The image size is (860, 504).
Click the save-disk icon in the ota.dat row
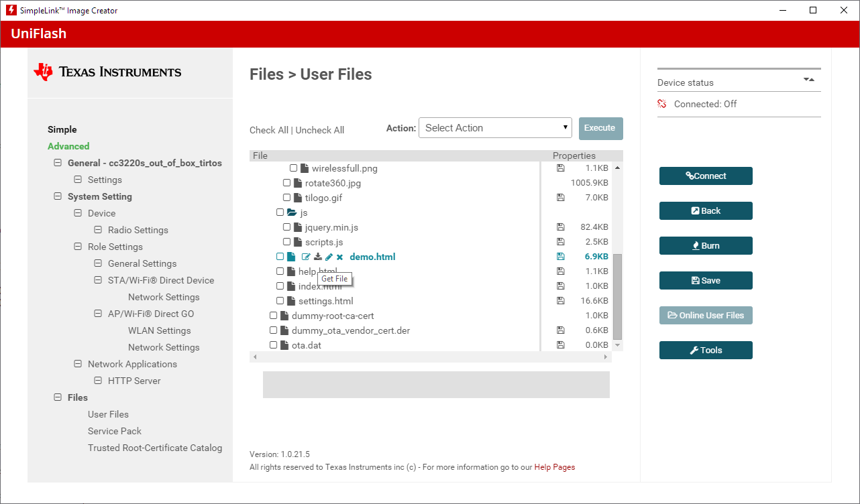(x=561, y=345)
